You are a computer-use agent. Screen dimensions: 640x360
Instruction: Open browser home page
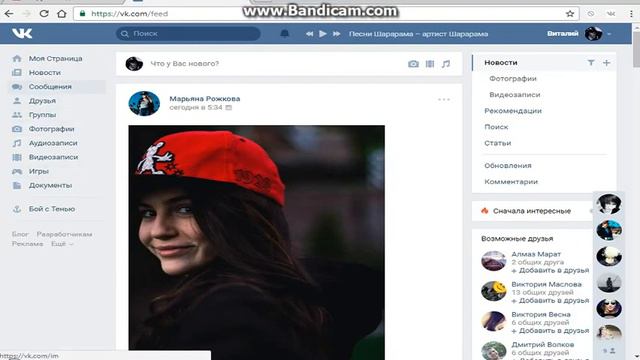[62, 13]
